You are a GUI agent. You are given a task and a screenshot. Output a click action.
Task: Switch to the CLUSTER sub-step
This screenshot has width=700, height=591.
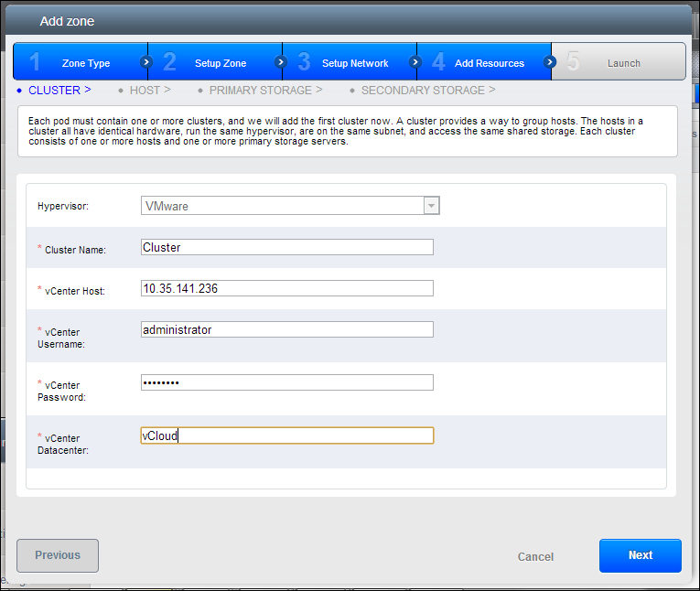[55, 91]
